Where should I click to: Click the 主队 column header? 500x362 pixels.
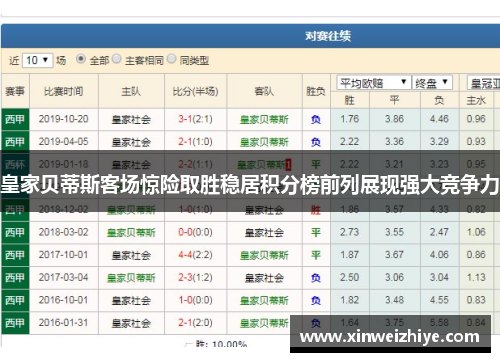131,91
